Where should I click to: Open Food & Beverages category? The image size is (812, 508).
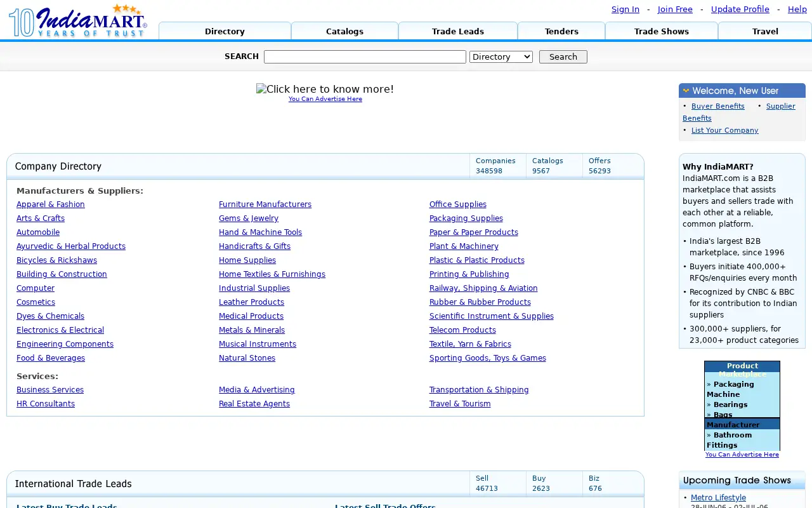click(x=51, y=358)
